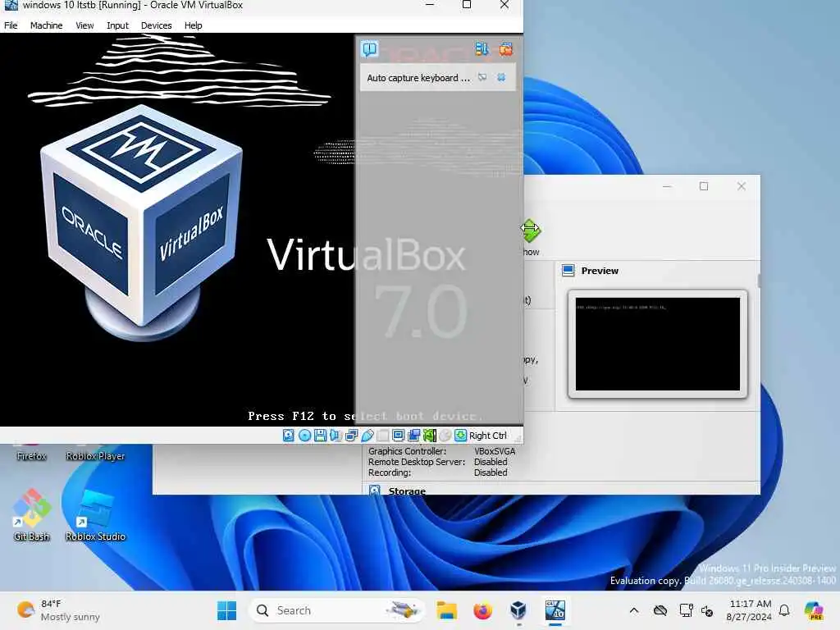Click the hard disk activity status icon
The height and width of the screenshot is (630, 840).
pos(288,436)
